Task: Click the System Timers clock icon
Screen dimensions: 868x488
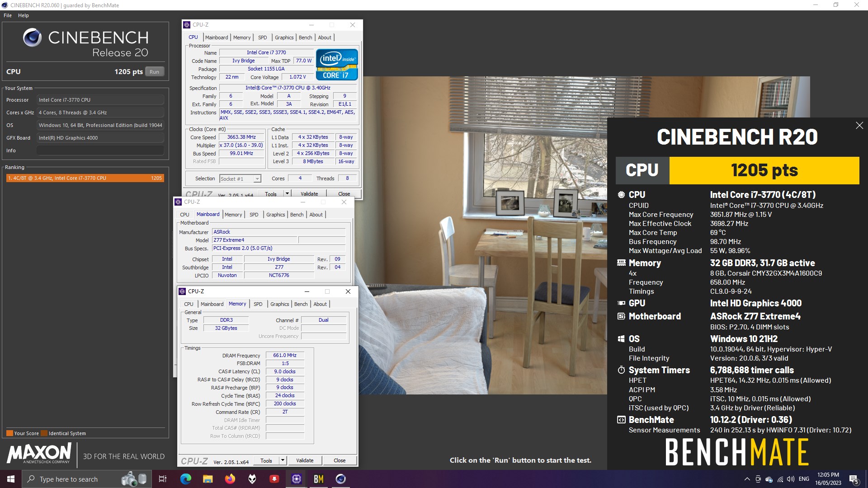Action: [621, 370]
